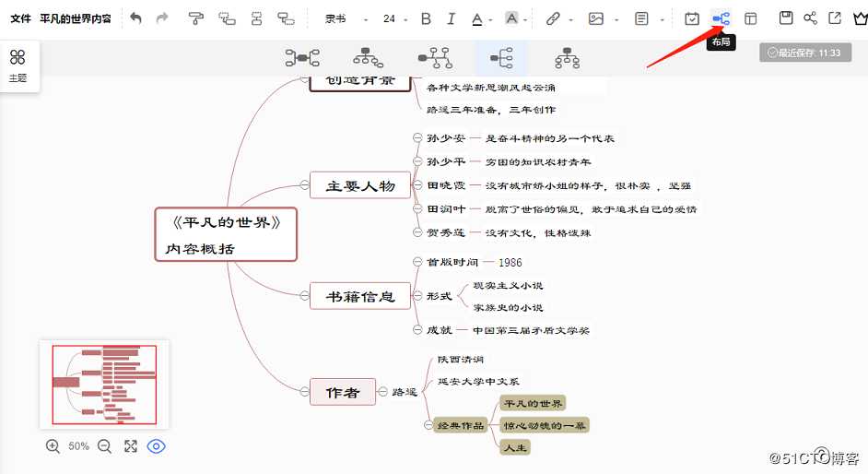Open the 文件 menu
Viewport: 868px width, 474px height.
pyautogui.click(x=20, y=18)
